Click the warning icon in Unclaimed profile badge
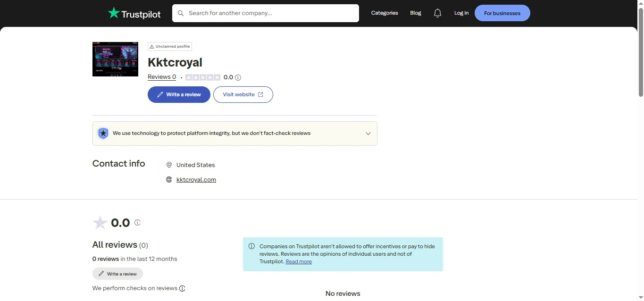644x301 pixels. coord(152,46)
